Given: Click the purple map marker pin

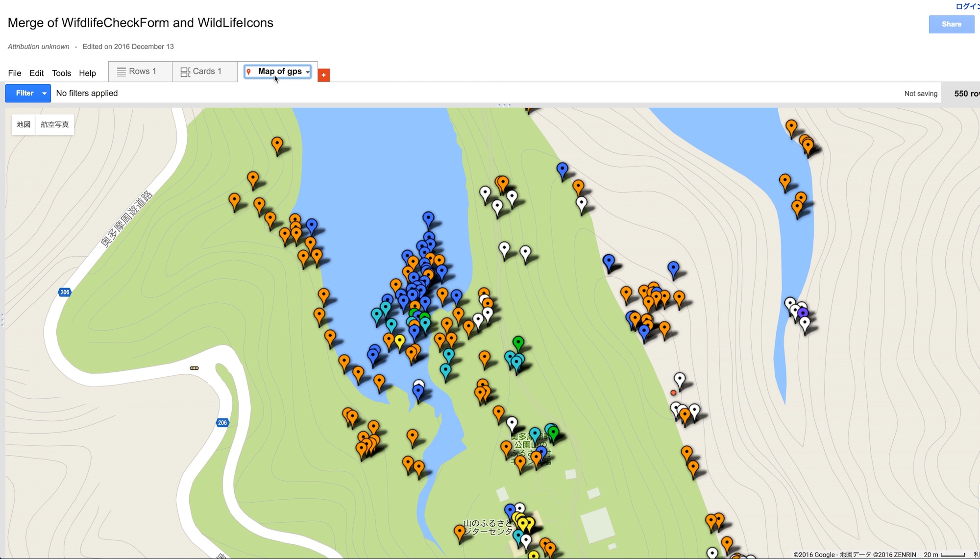Looking at the screenshot, I should (803, 313).
